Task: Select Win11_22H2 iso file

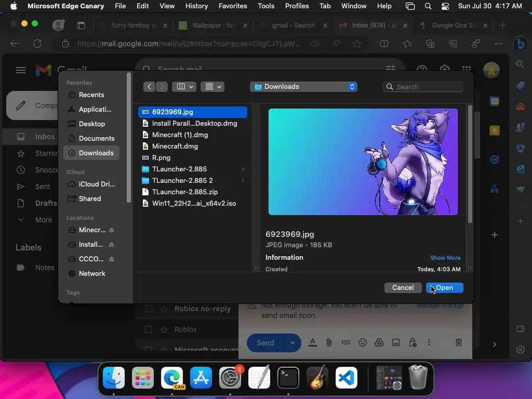Action: point(193,204)
